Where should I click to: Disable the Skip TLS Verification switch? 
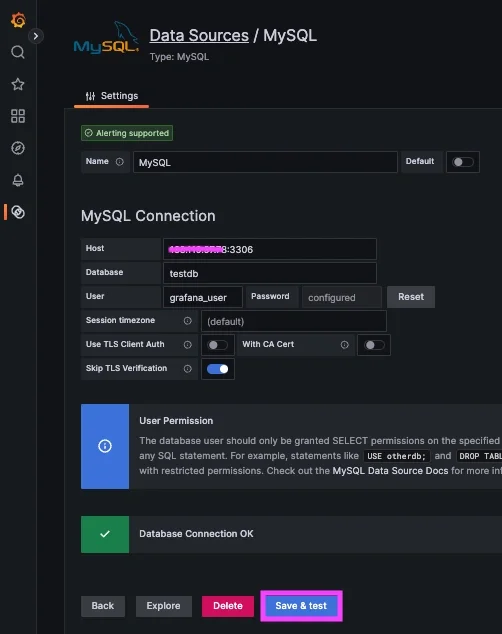click(x=217, y=369)
